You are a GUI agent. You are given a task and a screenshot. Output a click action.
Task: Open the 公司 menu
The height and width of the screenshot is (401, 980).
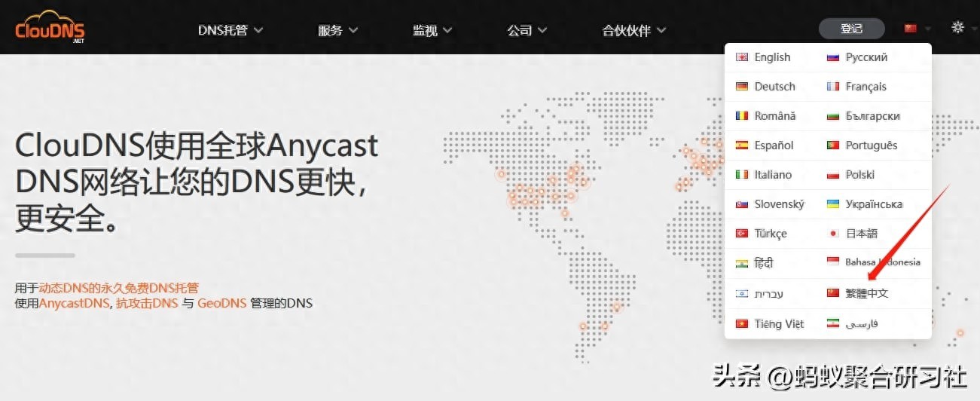pos(526,30)
